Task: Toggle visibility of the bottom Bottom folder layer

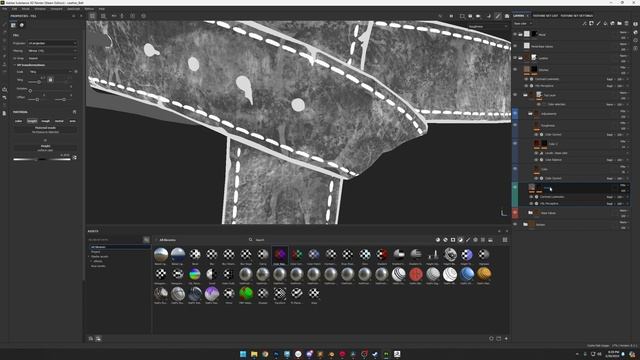Action: [x=515, y=224]
